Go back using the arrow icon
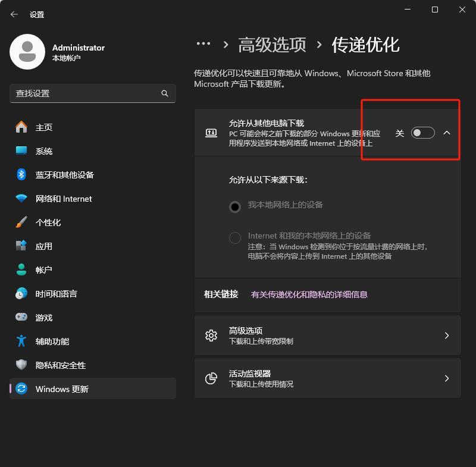This screenshot has width=476, height=467. 14,14
